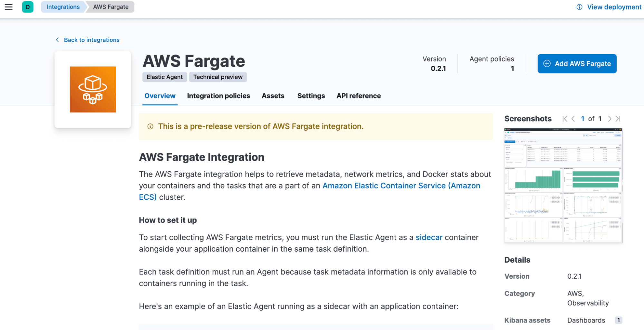The width and height of the screenshot is (644, 330).
Task: Open the dashboard screenshot thumbnail
Action: (563, 185)
